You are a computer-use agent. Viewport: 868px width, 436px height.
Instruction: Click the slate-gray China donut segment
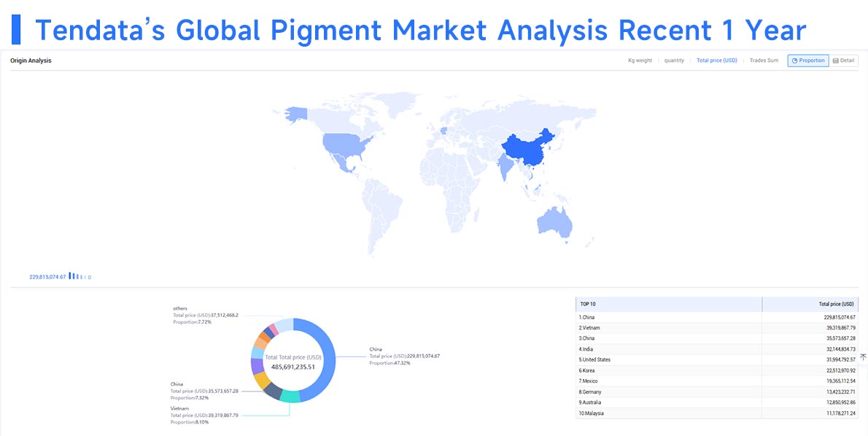click(273, 390)
